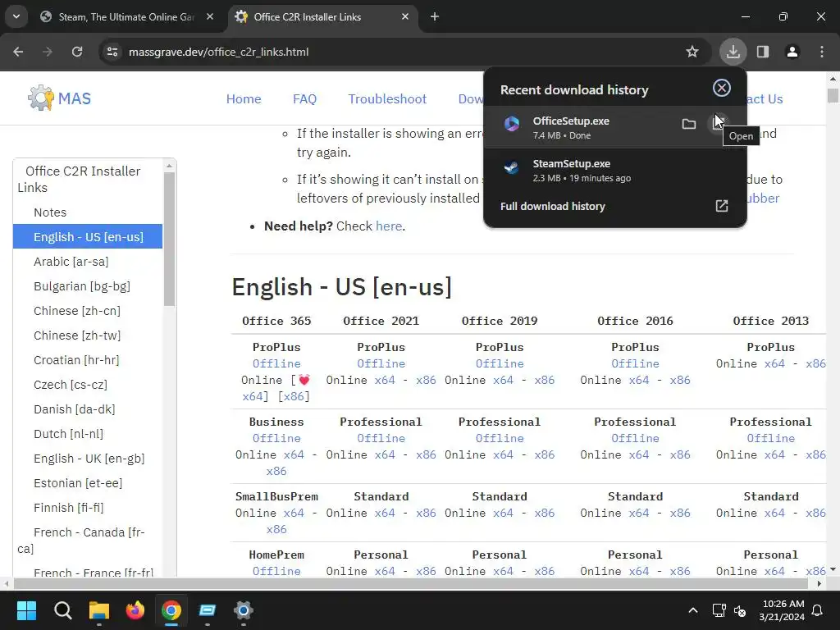Viewport: 840px width, 630px height.
Task: Select Notes in sidebar
Action: [x=50, y=212]
